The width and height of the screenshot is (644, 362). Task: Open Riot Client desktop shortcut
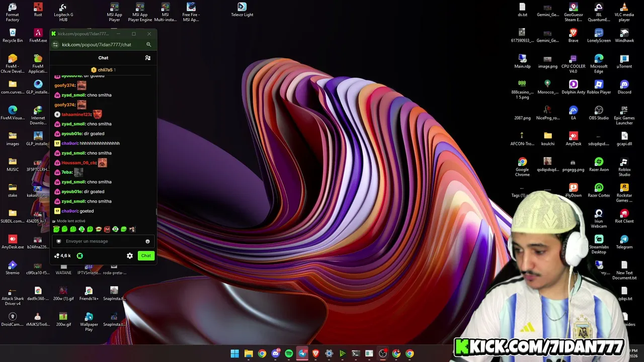(624, 216)
